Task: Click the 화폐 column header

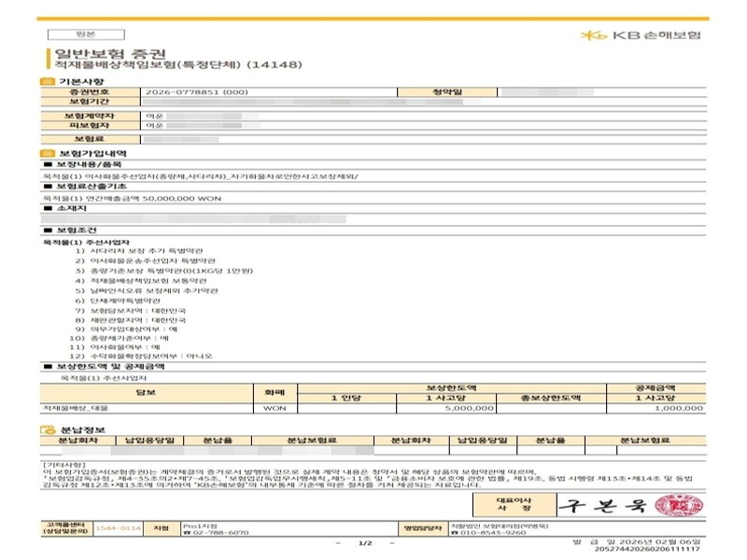Action: (x=275, y=393)
